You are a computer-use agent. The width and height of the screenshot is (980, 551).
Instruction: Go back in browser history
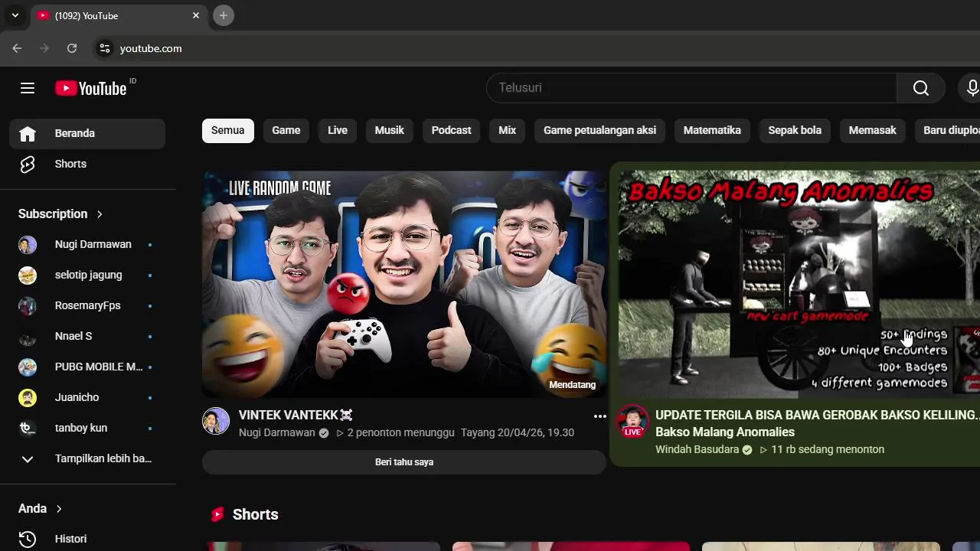click(17, 48)
